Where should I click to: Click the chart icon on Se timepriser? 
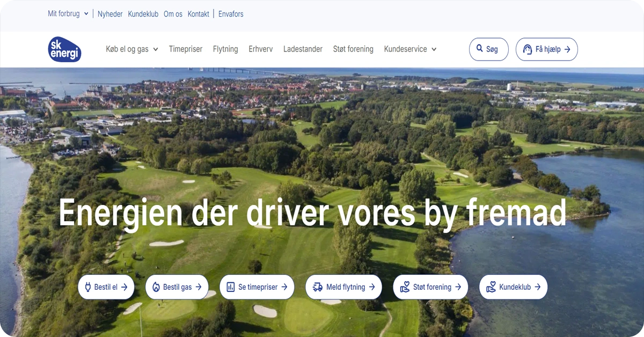(231, 287)
